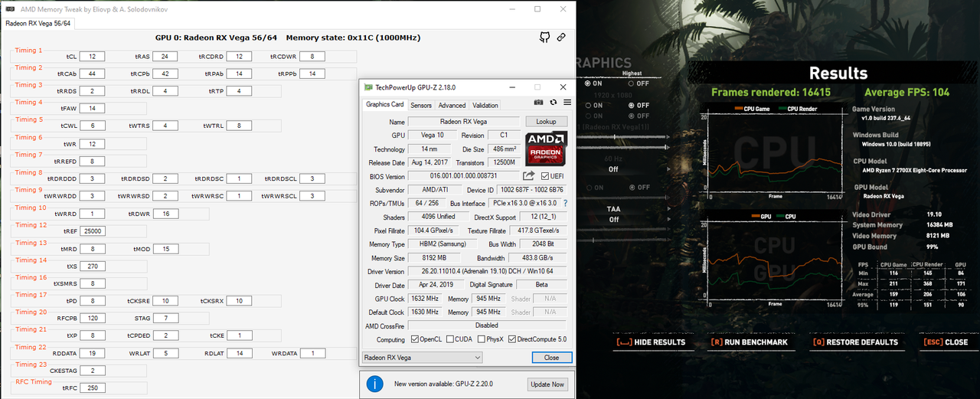This screenshot has height=399, width=980.
Task: Click the tMOD value field
Action: click(x=165, y=249)
